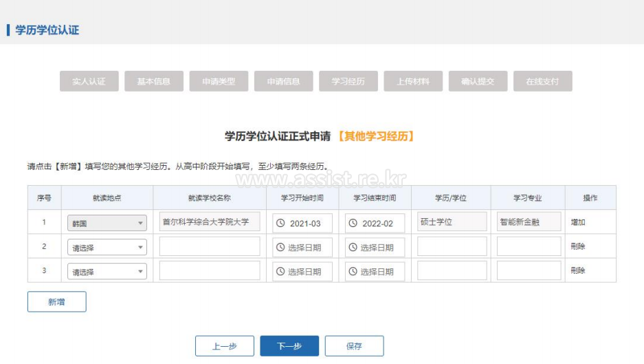Open the 韩国 location dropdown in row 1
Image resolution: width=644 pixels, height=364 pixels.
tap(107, 224)
